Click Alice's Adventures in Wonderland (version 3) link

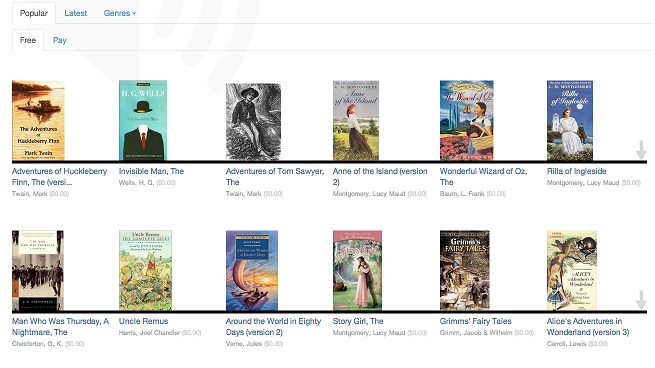[588, 327]
